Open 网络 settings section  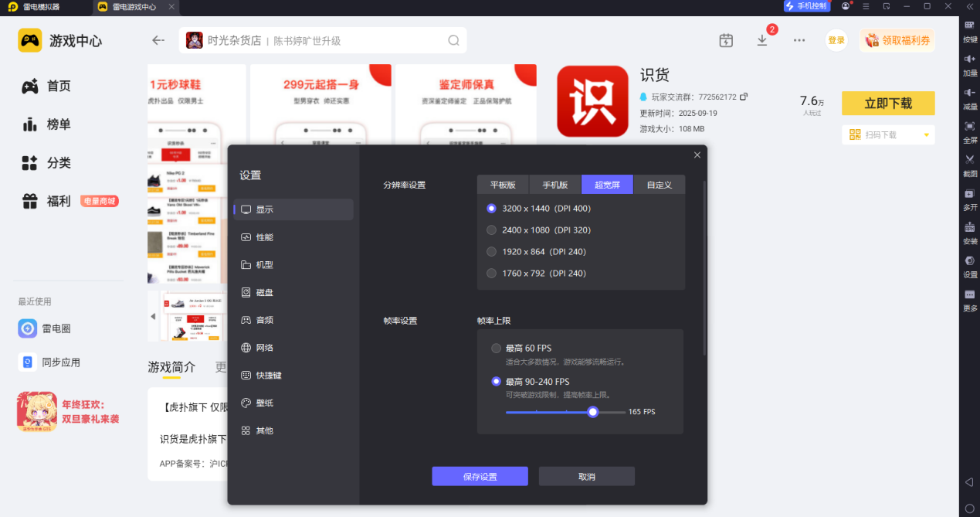click(x=293, y=348)
